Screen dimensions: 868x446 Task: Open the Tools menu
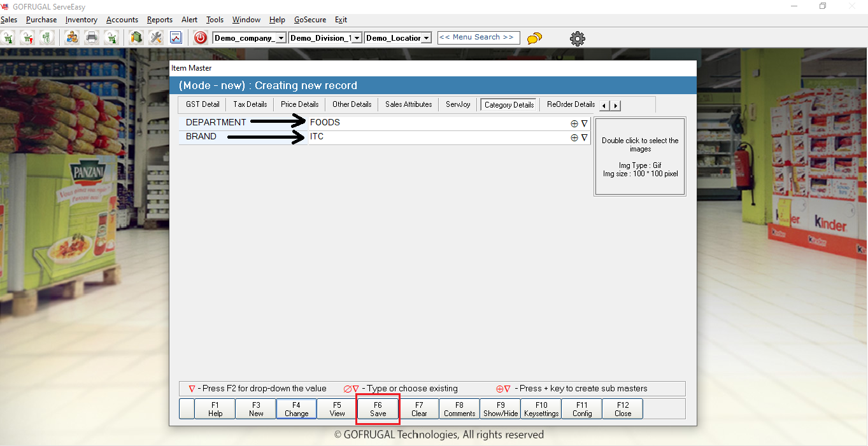pyautogui.click(x=215, y=20)
